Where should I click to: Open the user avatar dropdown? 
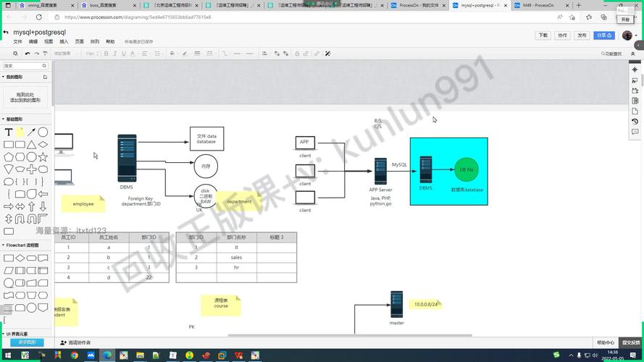629,35
